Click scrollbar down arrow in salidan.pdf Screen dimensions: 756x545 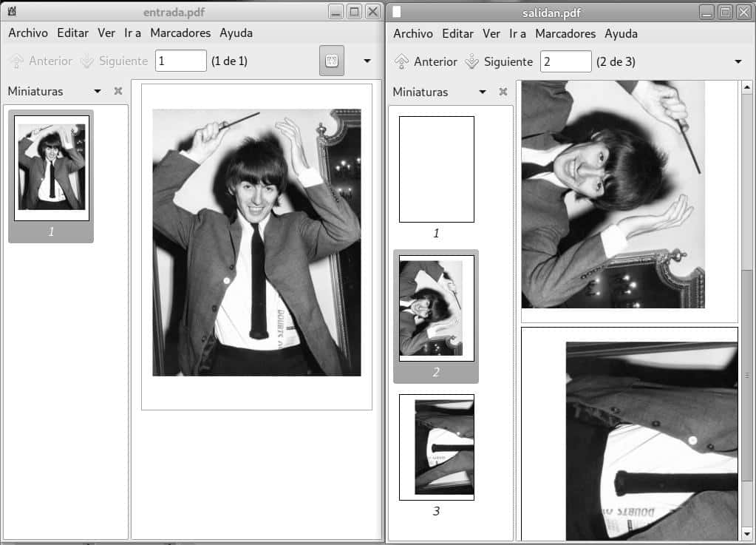tap(747, 534)
